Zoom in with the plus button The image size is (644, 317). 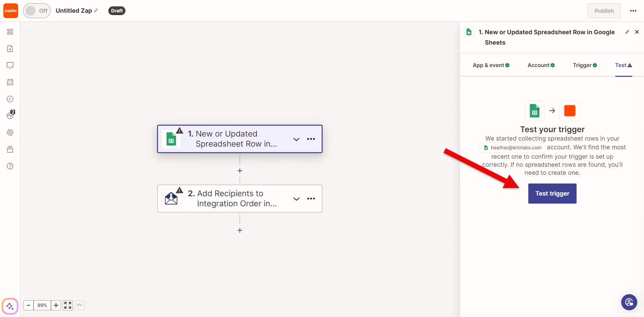click(x=56, y=305)
